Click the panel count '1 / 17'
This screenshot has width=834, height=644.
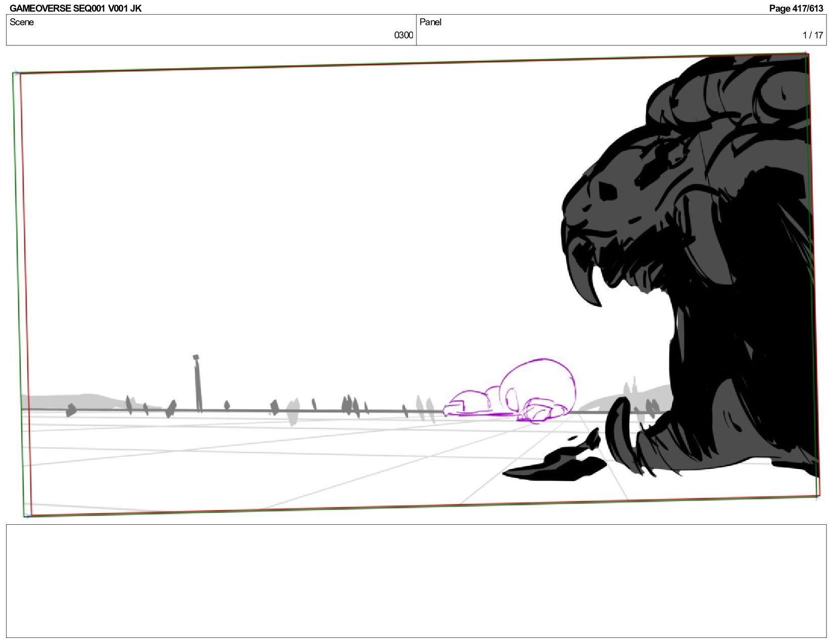[813, 35]
